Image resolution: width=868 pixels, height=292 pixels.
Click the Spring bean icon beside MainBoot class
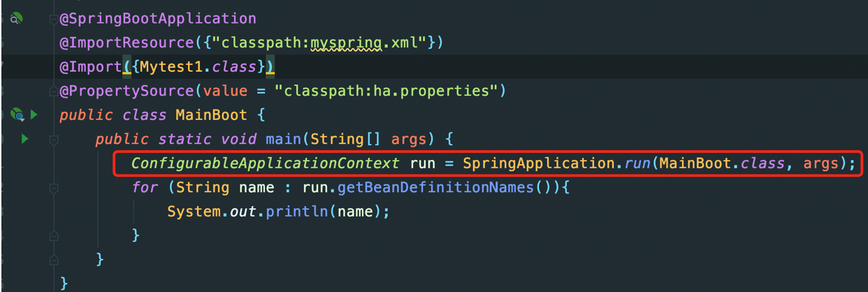(x=17, y=114)
